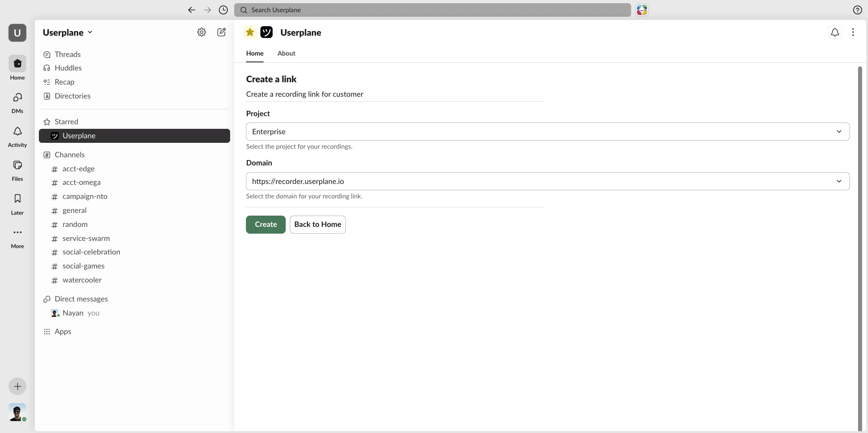Open the Project dropdown showing Enterprise
Viewport: 868px width, 433px height.
[x=547, y=132]
